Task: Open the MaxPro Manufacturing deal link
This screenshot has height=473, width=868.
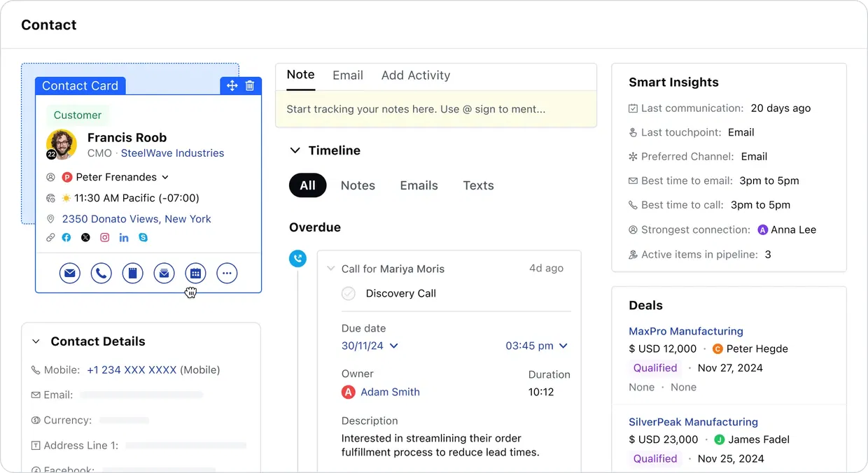Action: [685, 331]
